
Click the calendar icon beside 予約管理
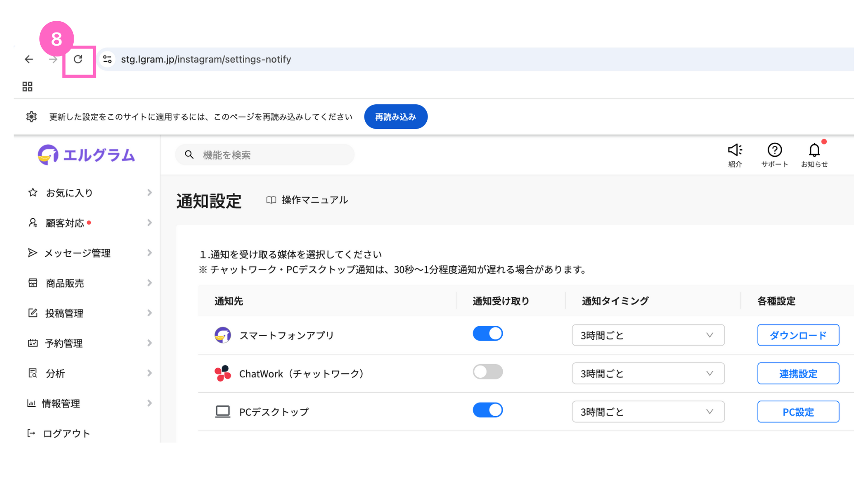pos(33,343)
